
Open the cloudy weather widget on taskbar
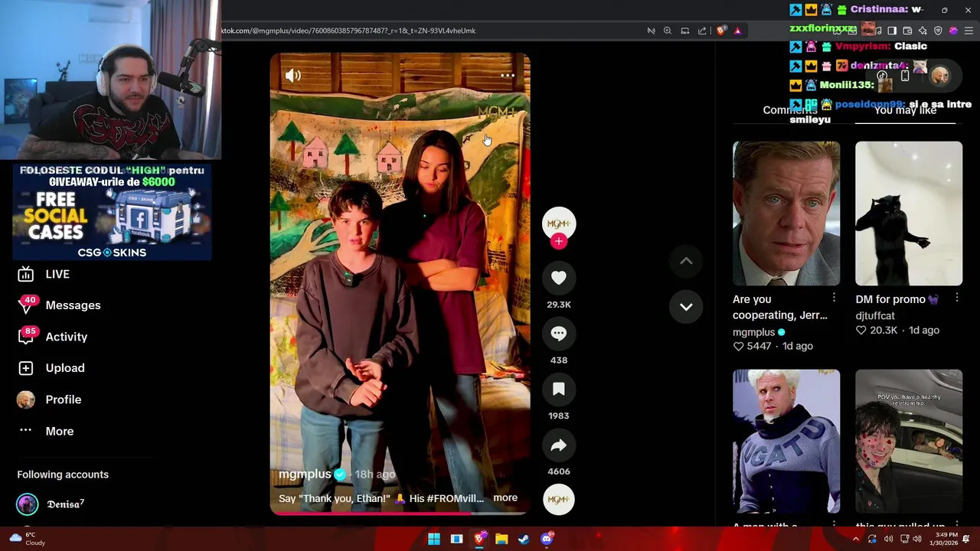(x=28, y=539)
